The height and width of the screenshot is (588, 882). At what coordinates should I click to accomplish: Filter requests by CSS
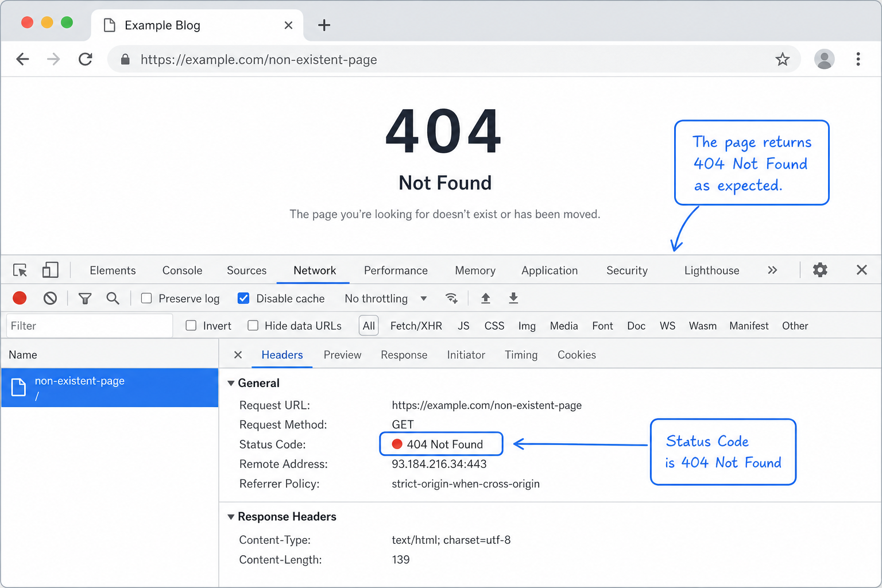point(494,326)
